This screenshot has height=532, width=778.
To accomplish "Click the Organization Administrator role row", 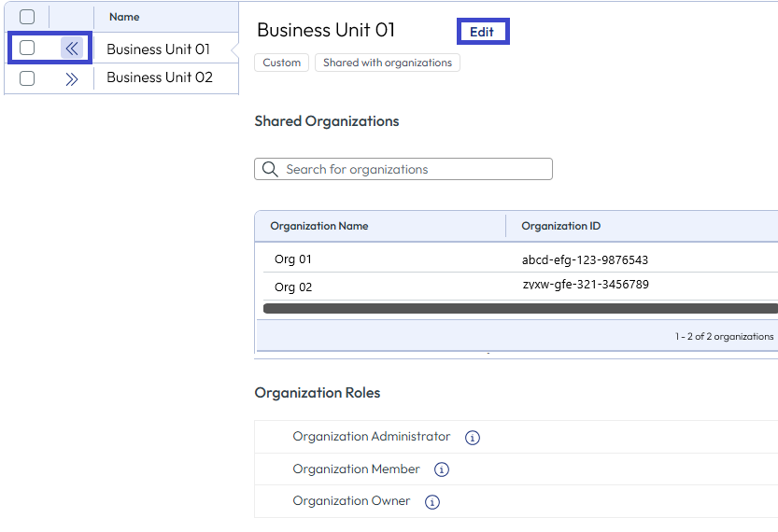I will [516, 437].
